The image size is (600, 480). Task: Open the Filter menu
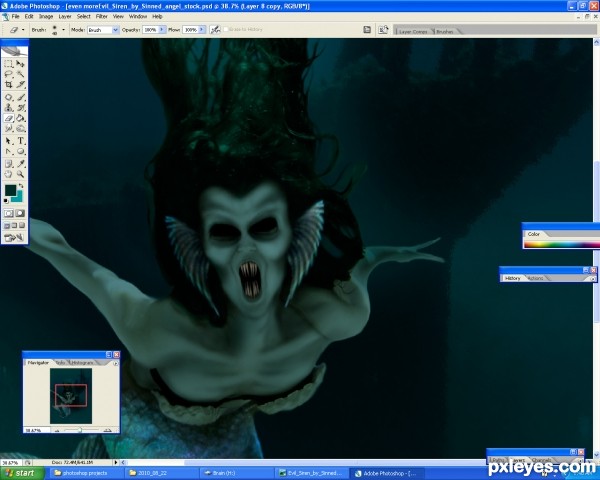[101, 16]
